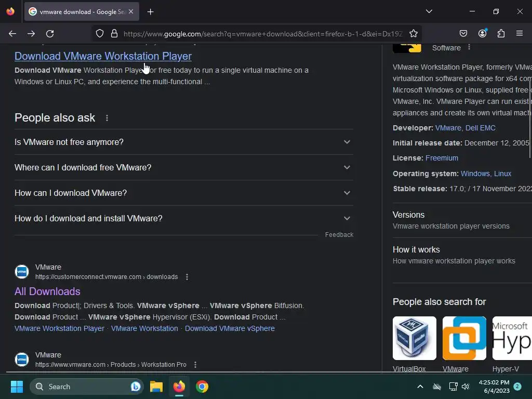
Task: Close the vmware download tab
Action: point(131,11)
